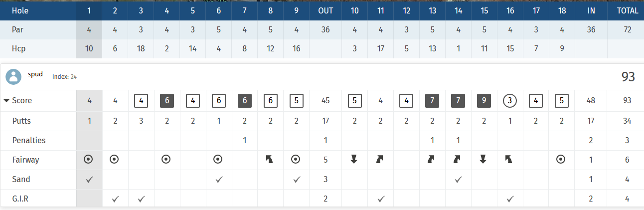Click the Penalties value on hole 7
644x210 pixels.
pos(244,140)
